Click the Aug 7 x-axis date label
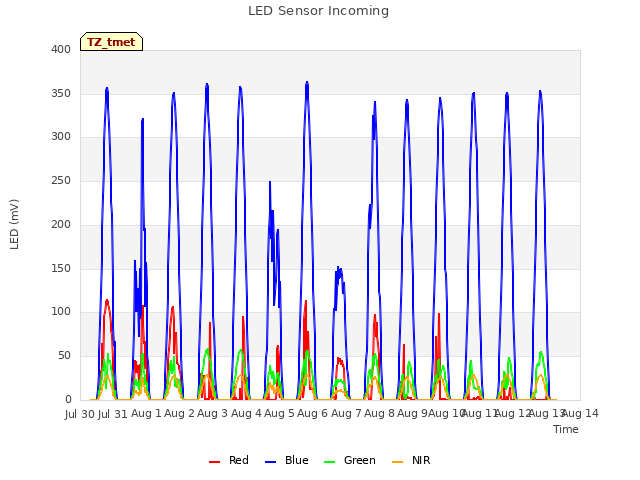 pyautogui.click(x=346, y=414)
